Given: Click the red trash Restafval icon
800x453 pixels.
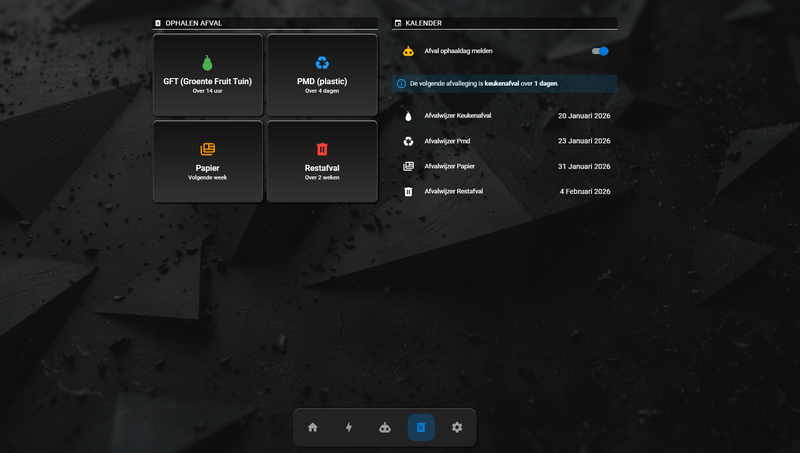Looking at the screenshot, I should (322, 149).
